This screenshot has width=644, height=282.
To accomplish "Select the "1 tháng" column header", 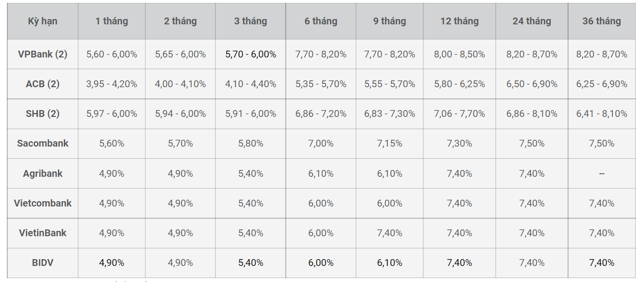I will (111, 21).
